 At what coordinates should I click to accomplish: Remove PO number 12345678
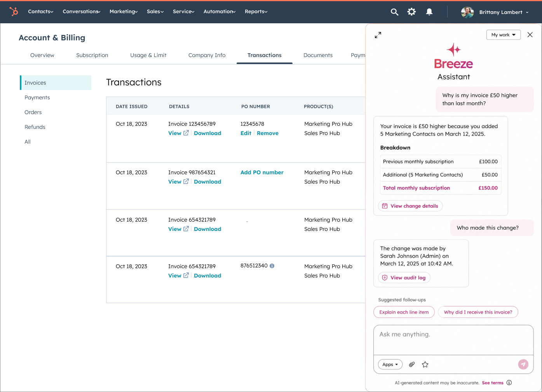click(x=268, y=133)
